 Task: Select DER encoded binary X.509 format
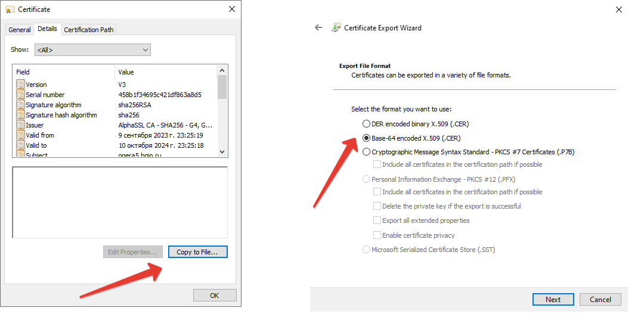(x=366, y=123)
